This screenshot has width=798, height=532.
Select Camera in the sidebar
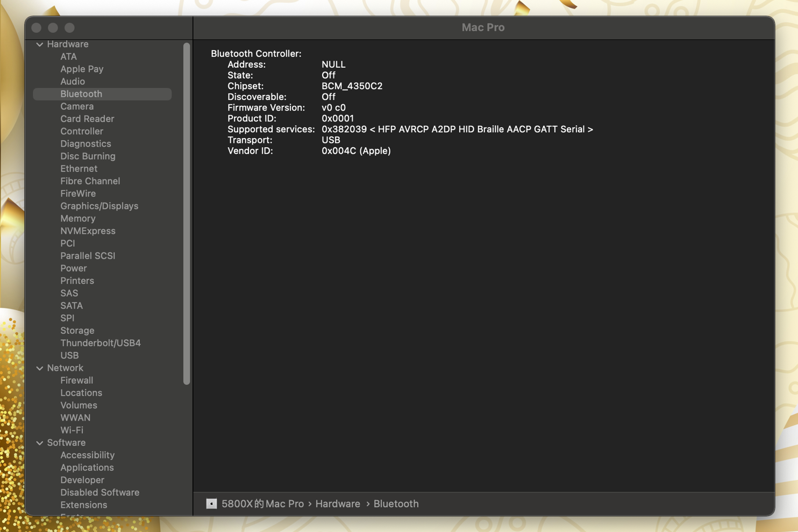(x=77, y=106)
